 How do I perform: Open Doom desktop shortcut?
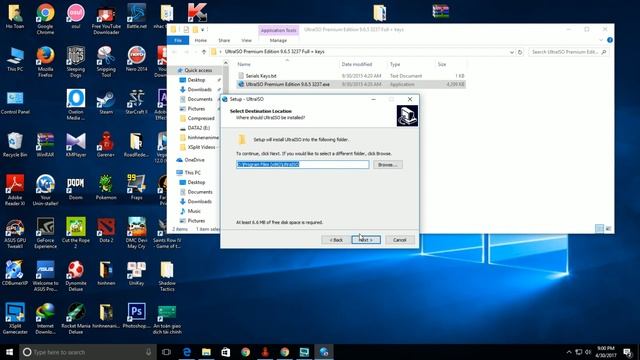coord(76,188)
